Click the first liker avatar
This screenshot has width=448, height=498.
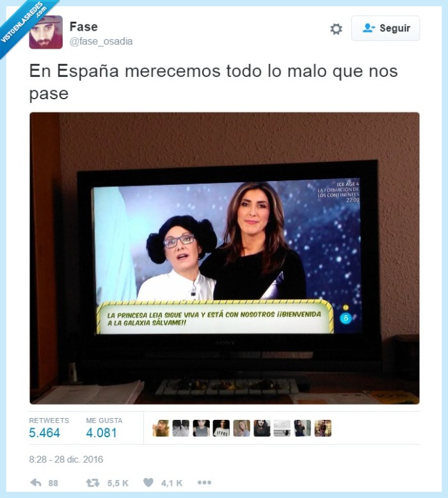pos(161,428)
